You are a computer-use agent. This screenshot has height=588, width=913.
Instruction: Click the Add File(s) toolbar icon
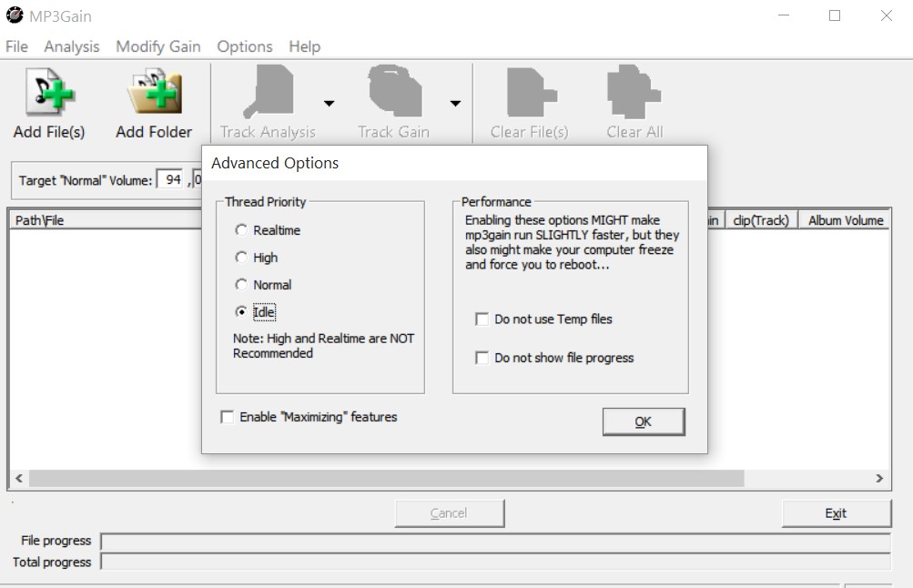point(48,94)
